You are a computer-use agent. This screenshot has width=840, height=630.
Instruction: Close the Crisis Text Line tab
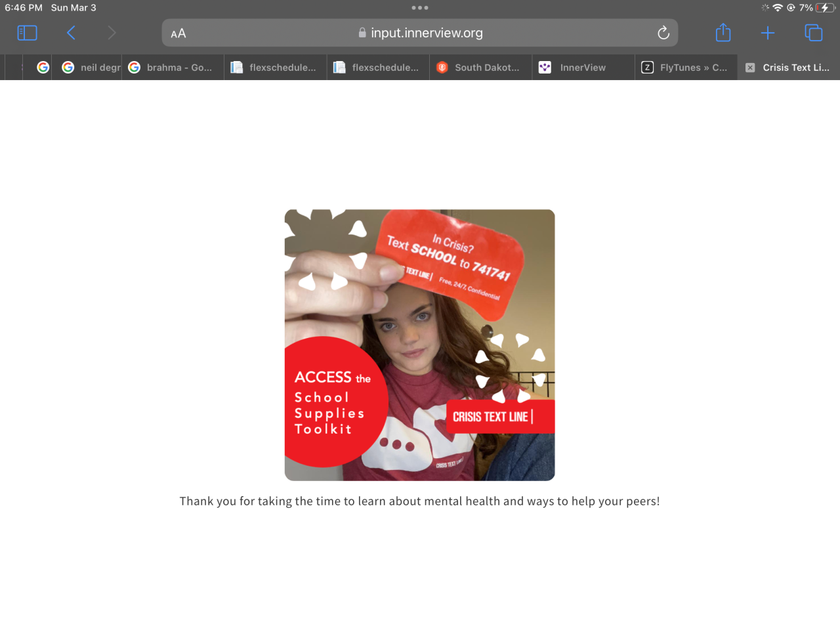pos(750,68)
